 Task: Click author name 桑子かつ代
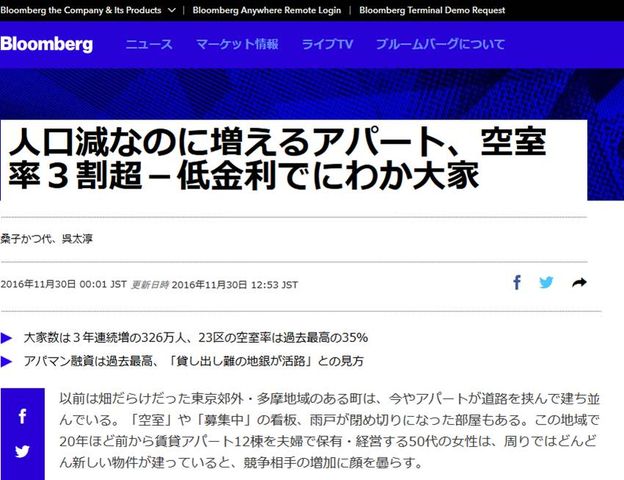pos(26,239)
